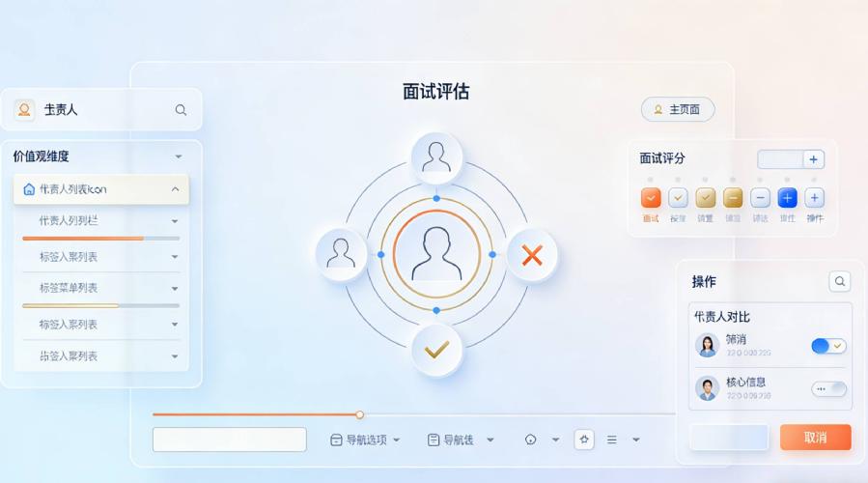Toggle the switch beside 核心信息
The height and width of the screenshot is (483, 868).
pos(828,389)
